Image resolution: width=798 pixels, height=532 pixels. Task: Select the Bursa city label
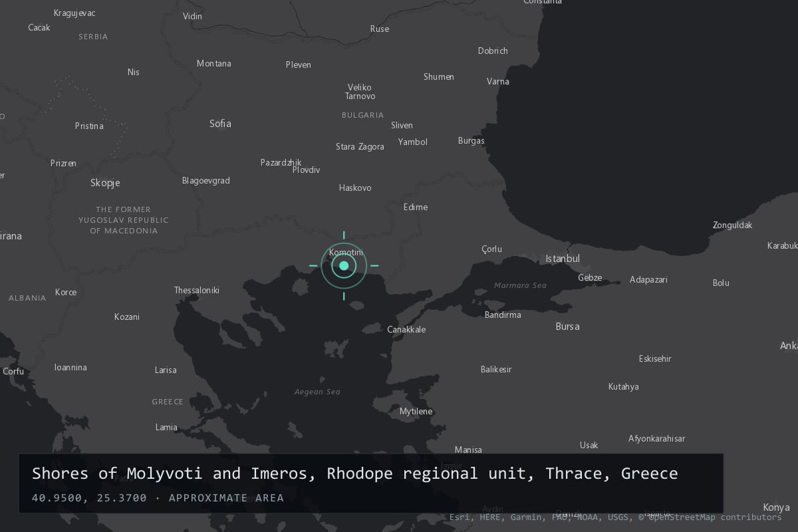(x=567, y=327)
